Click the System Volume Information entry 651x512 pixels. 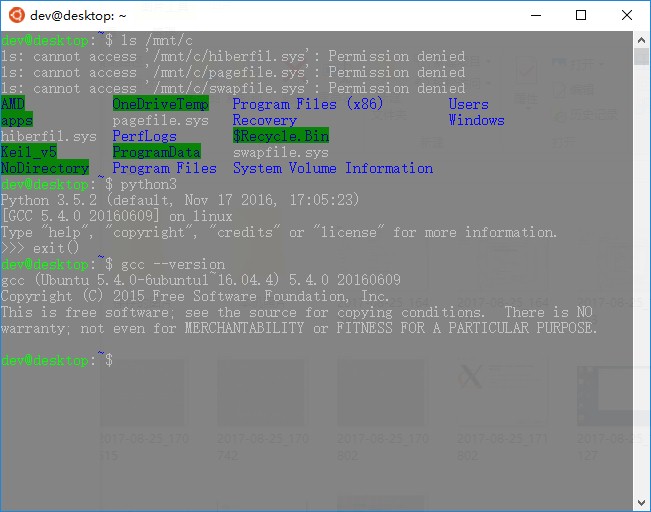tap(333, 168)
